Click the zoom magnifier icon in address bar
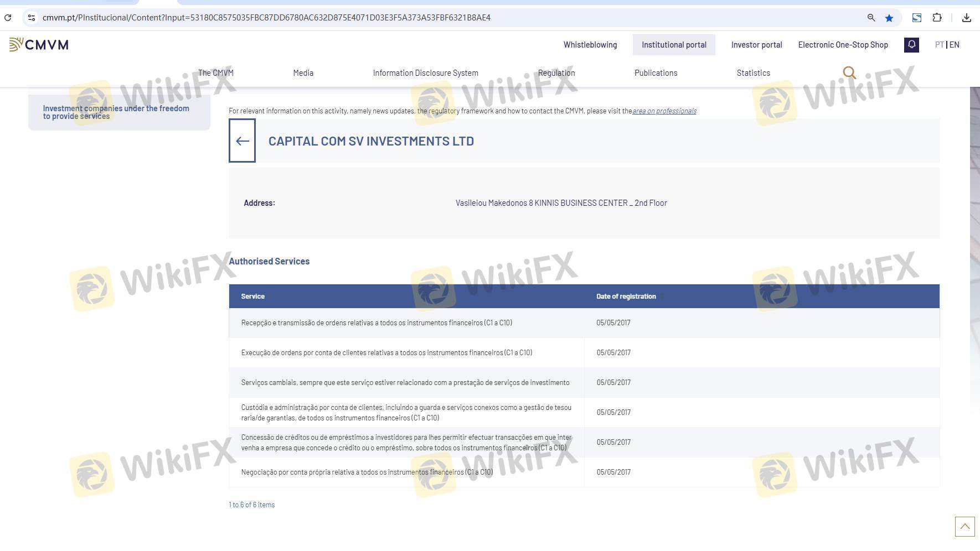The width and height of the screenshot is (980, 551). coord(871,18)
